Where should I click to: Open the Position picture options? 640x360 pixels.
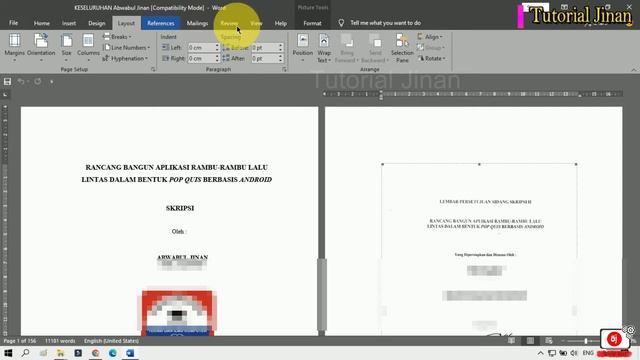coord(302,48)
